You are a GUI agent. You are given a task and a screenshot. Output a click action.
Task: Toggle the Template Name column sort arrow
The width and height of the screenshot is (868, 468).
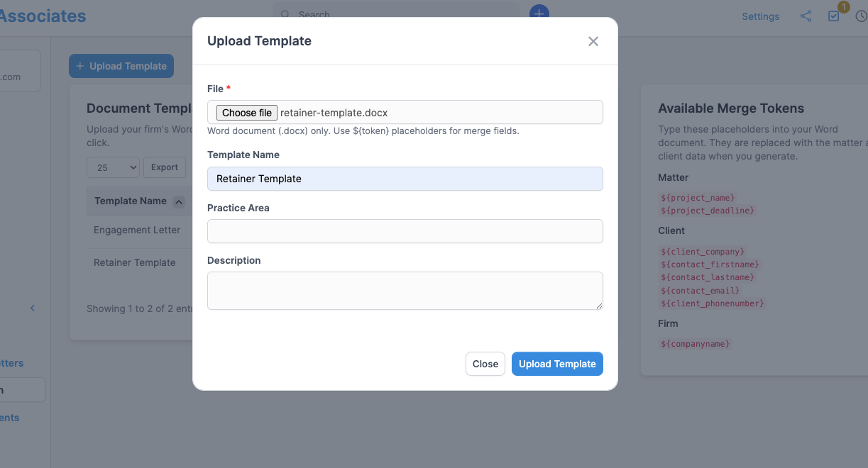point(179,201)
